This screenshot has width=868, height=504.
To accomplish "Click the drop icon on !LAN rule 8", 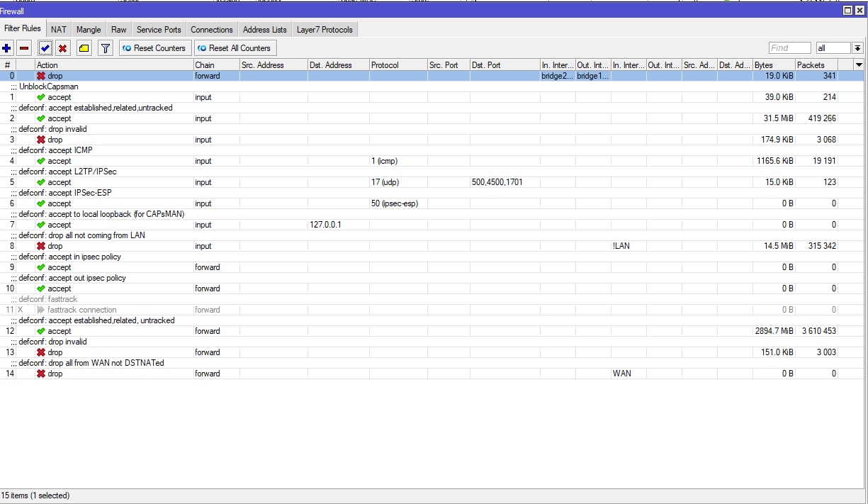I will [x=41, y=246].
